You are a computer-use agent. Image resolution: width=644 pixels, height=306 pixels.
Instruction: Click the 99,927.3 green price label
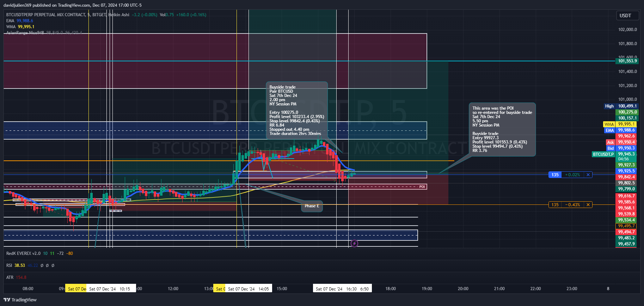[626, 165]
